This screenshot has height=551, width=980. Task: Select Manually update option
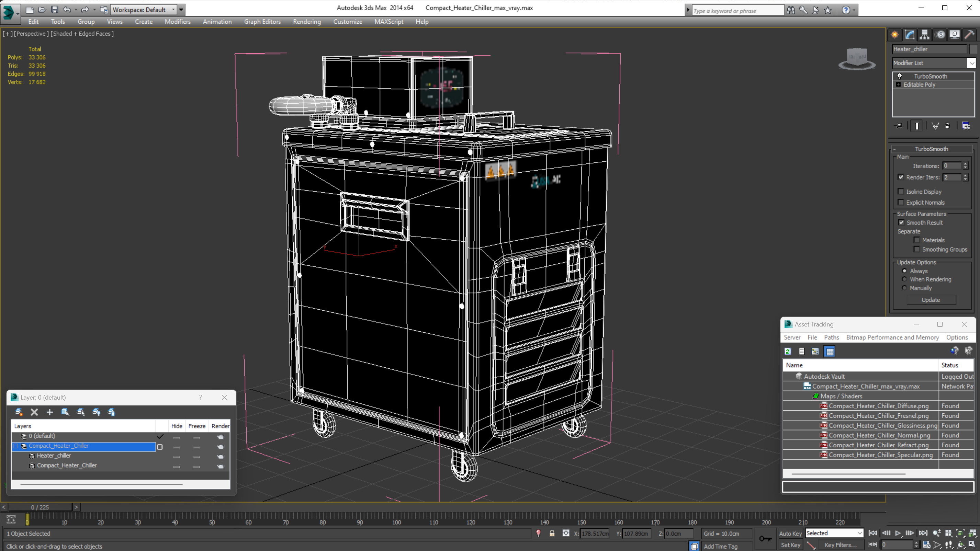pyautogui.click(x=904, y=288)
